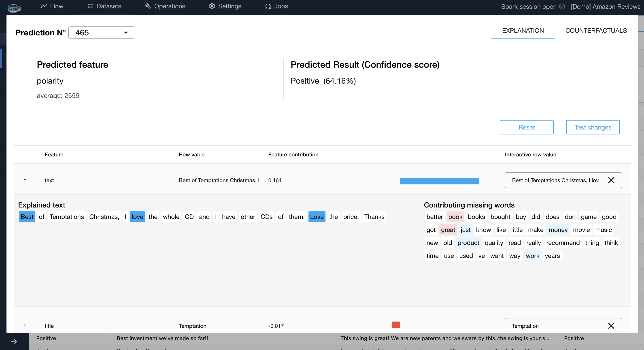Toggle the 'great' missing word chip

pos(448,230)
